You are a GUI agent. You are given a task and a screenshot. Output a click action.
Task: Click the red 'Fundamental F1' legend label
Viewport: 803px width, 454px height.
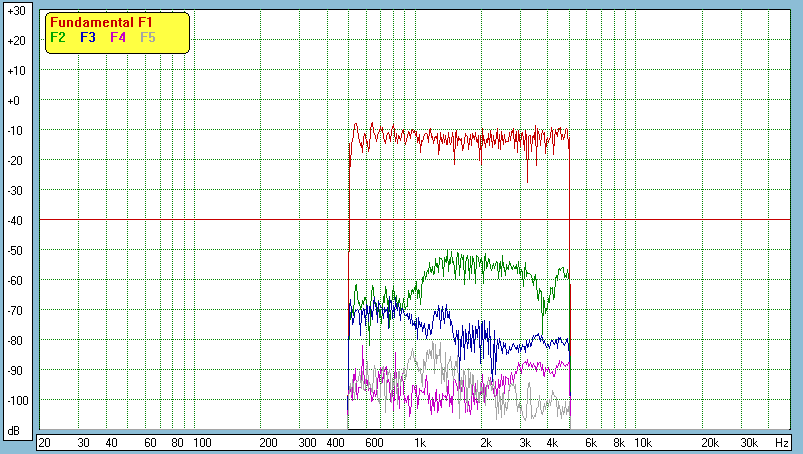(101, 23)
